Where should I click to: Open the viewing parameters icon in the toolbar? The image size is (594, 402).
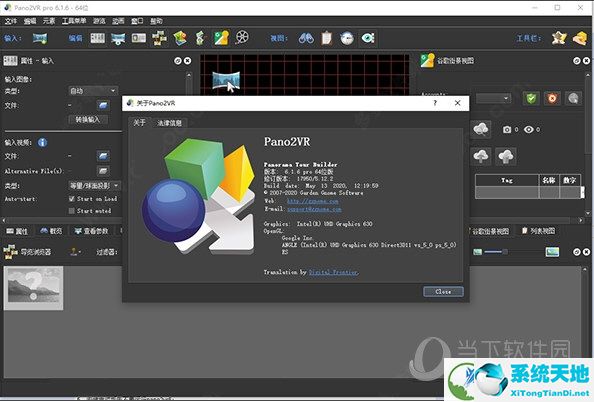(118, 38)
